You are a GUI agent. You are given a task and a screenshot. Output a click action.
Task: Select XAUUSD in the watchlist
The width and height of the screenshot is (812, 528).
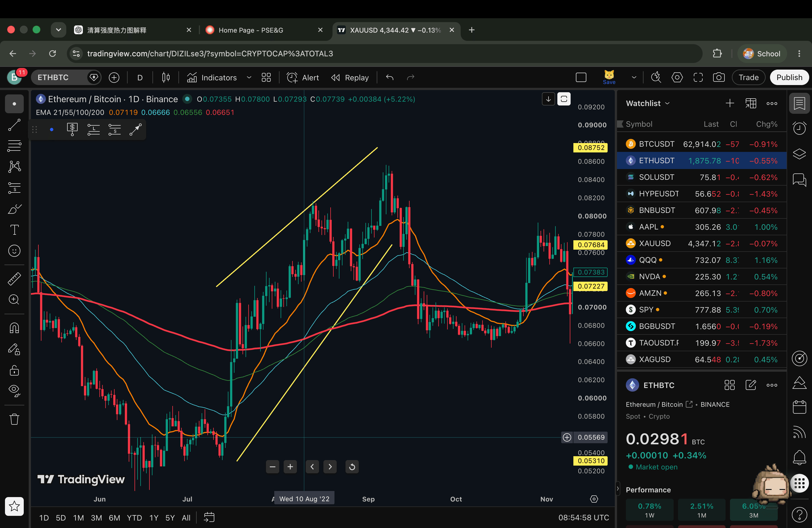coord(702,243)
